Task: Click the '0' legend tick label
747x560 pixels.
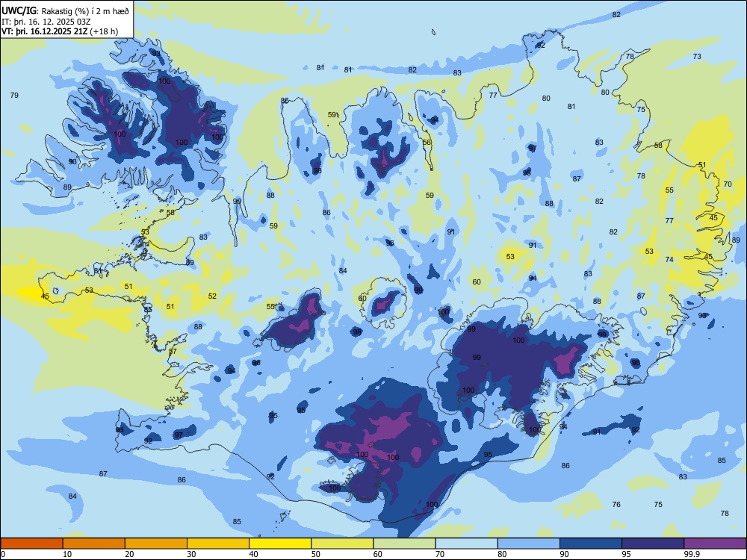Action: click(3, 554)
